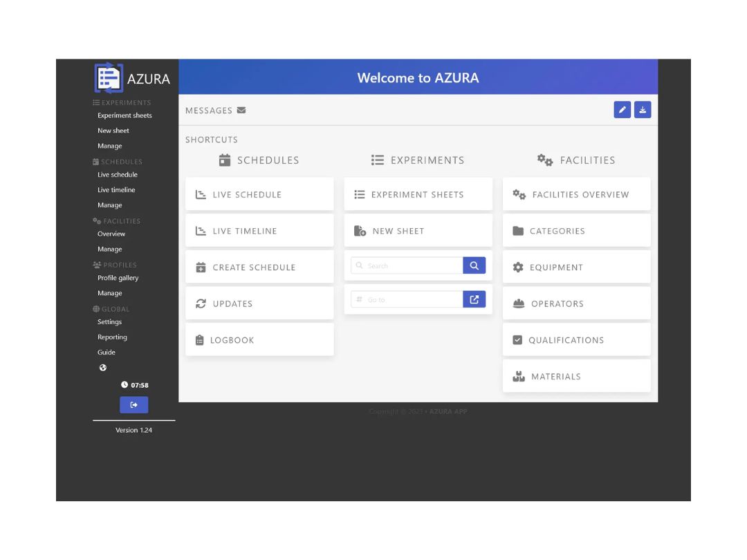Open the Materials shortcut card

point(576,376)
